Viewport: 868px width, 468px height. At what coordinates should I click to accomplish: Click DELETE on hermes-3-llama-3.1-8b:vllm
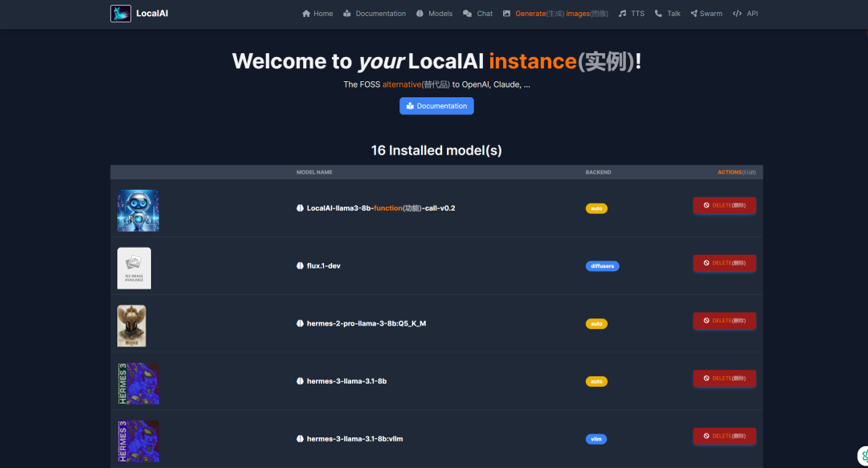pos(724,435)
